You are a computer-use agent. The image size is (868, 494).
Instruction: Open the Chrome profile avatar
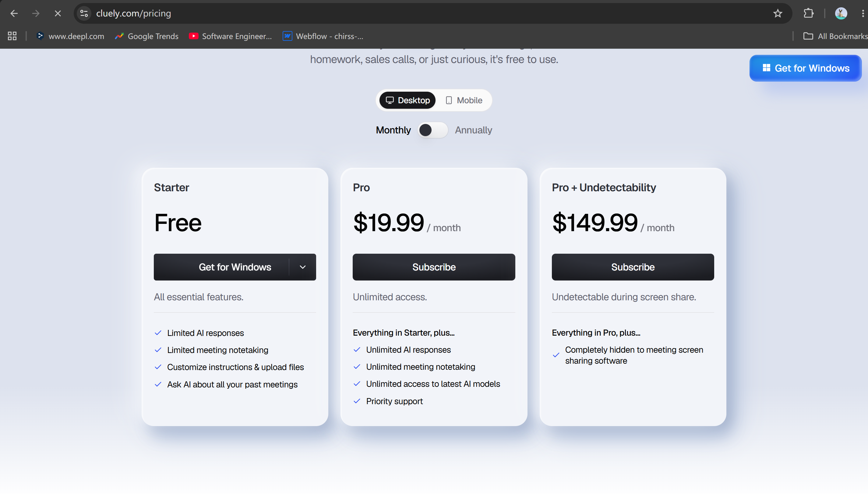[x=841, y=14]
